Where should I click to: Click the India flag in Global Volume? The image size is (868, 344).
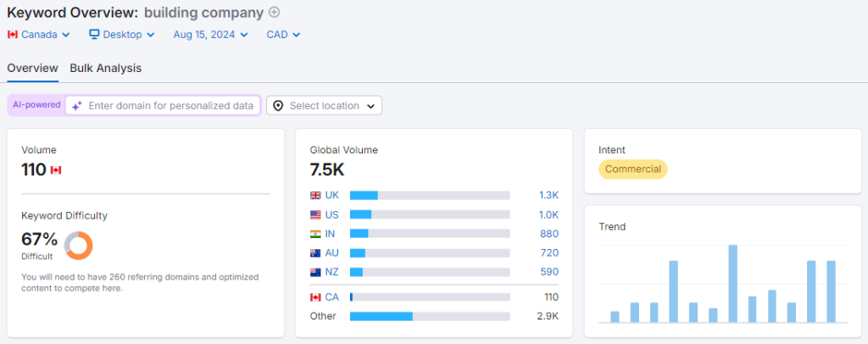pos(316,233)
